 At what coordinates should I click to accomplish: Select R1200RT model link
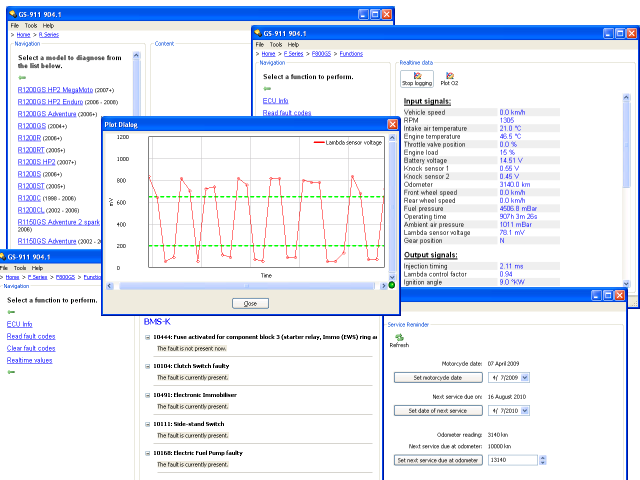[x=31, y=150]
